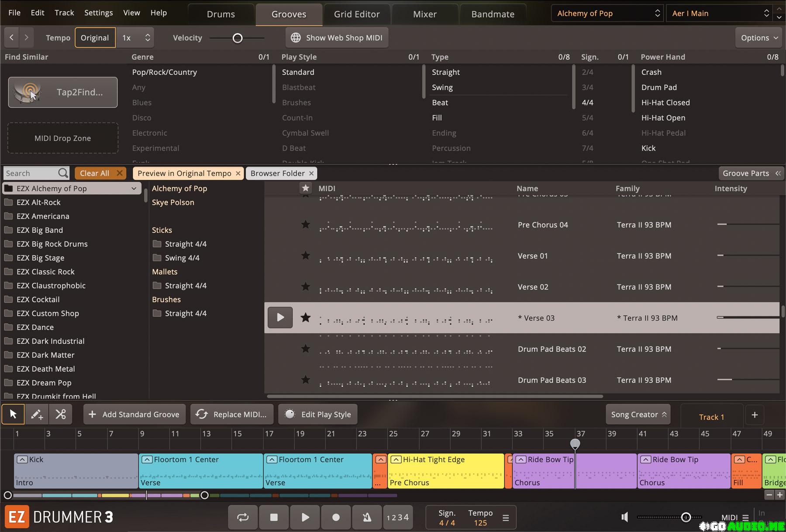Favorite the Verse 01 groove star
The width and height of the screenshot is (786, 532).
[306, 256]
